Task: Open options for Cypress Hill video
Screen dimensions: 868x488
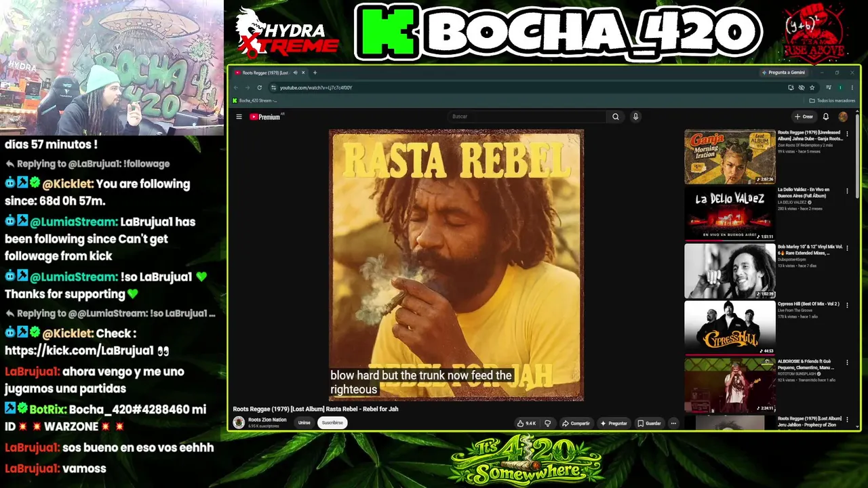Action: 847,305
